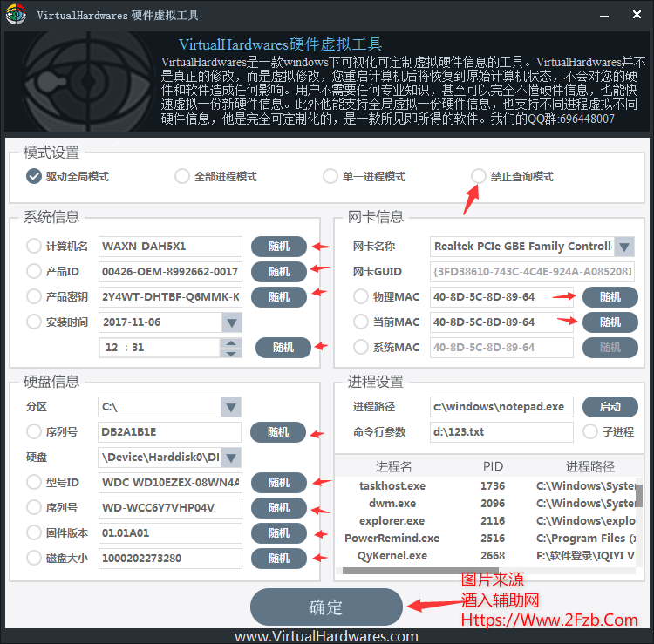Viewport: 654px width, 644px height.
Task: Randomize the 物理MAC address
Action: (x=610, y=297)
